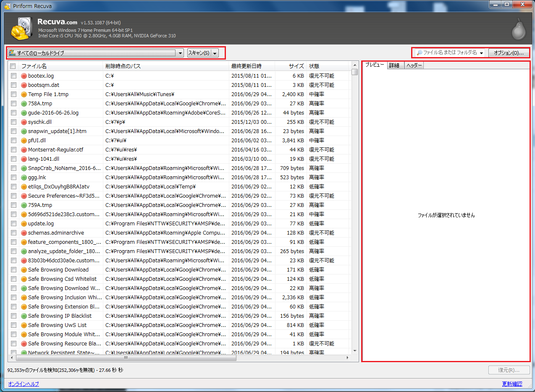Click the red icon for Montserrat-Regular.otf
This screenshot has width=535, height=392.
24,150
